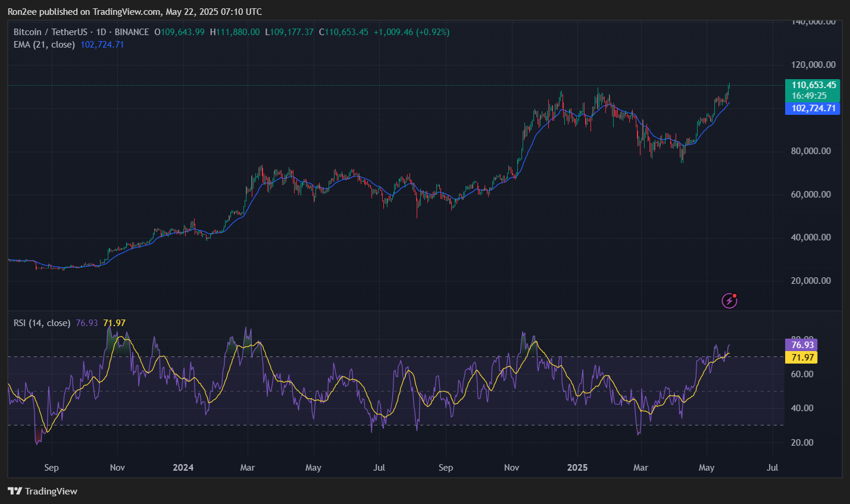
Task: Click the TradingView logo in the bottom bar
Action: pyautogui.click(x=42, y=491)
